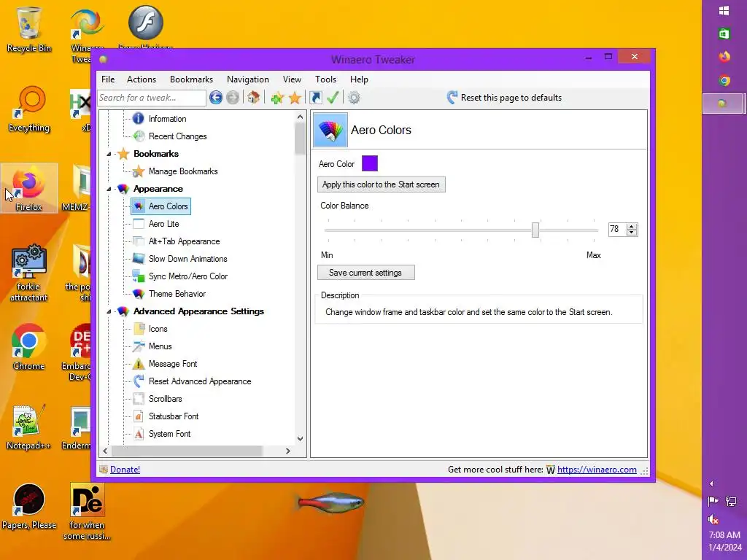Add bookmark using green plus star icon
Viewport: 747px width, 560px height.
(276, 98)
